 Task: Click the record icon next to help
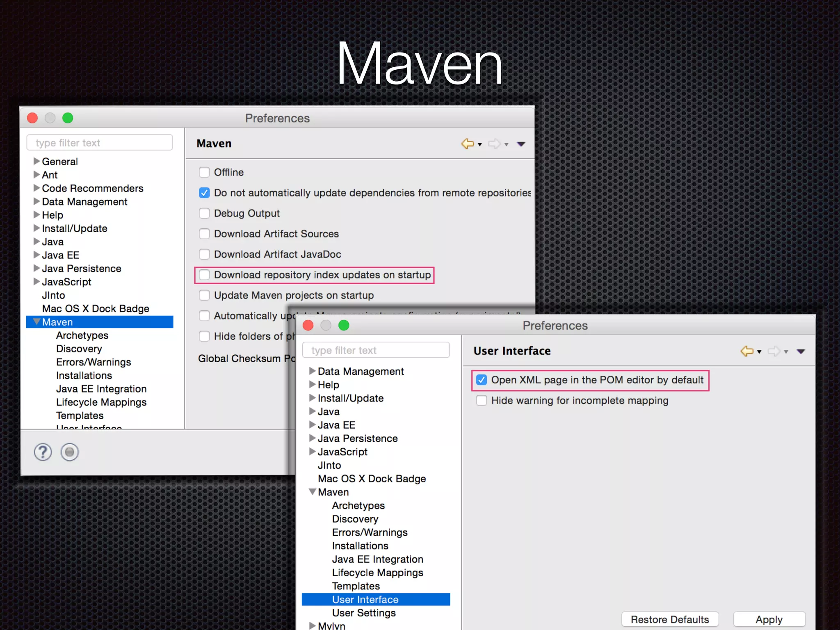tap(70, 452)
